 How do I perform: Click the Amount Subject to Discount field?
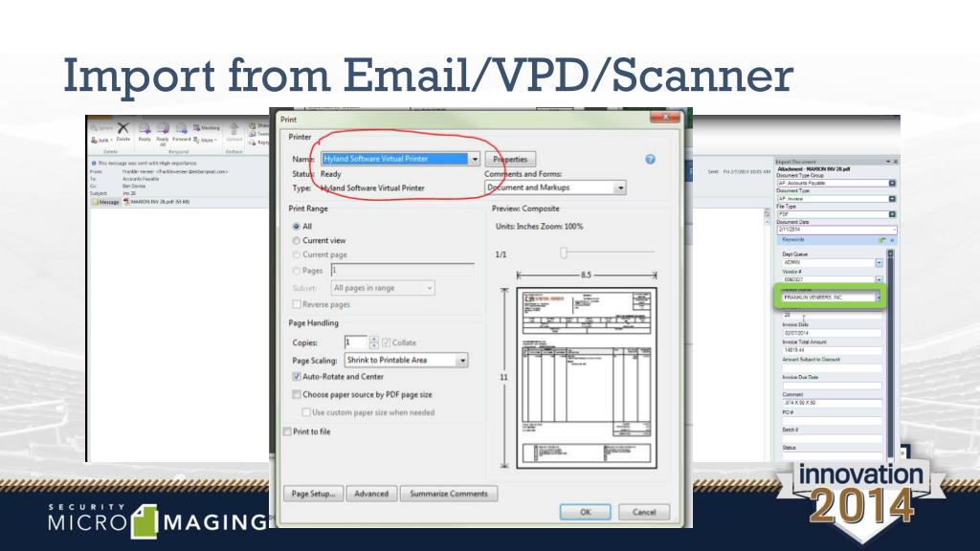tap(832, 368)
